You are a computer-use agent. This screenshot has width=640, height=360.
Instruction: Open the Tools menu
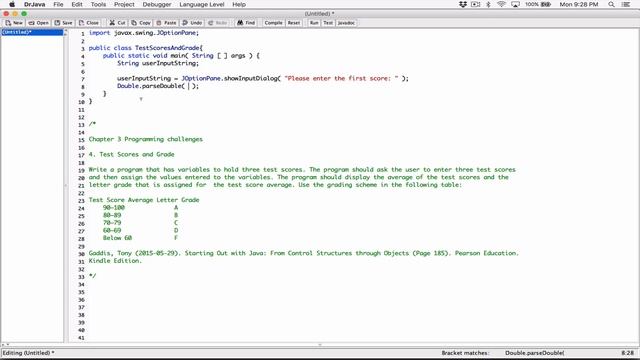click(x=98, y=4)
